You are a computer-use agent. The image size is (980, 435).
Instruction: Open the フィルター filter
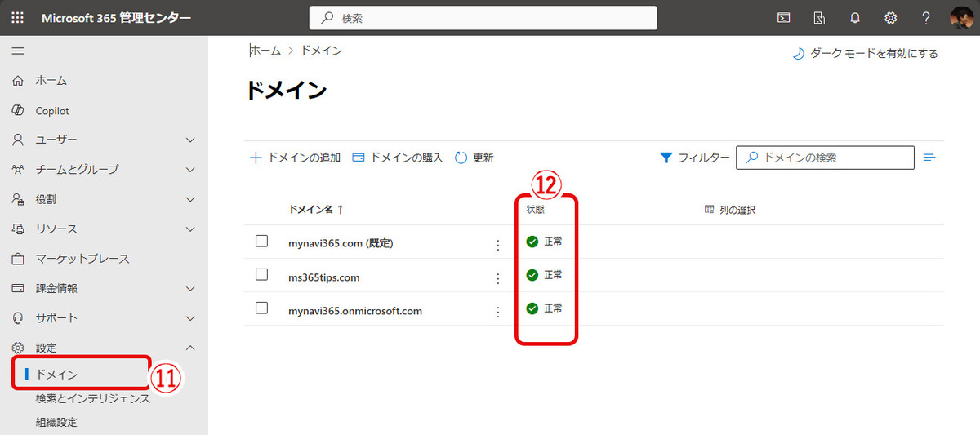pos(694,158)
